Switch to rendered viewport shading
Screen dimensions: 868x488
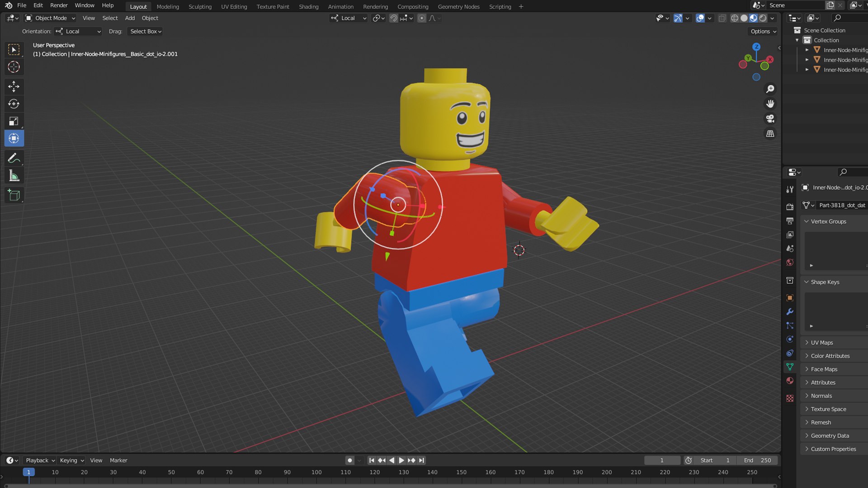763,18
